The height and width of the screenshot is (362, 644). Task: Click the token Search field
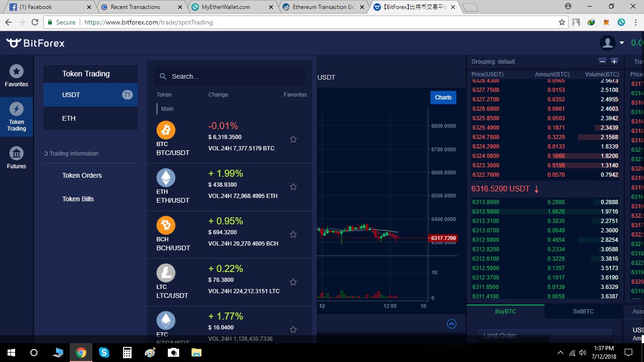(x=229, y=76)
